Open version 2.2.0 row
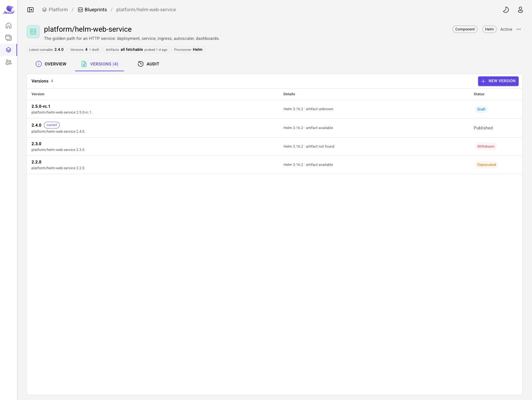This screenshot has height=400, width=532. (274, 165)
